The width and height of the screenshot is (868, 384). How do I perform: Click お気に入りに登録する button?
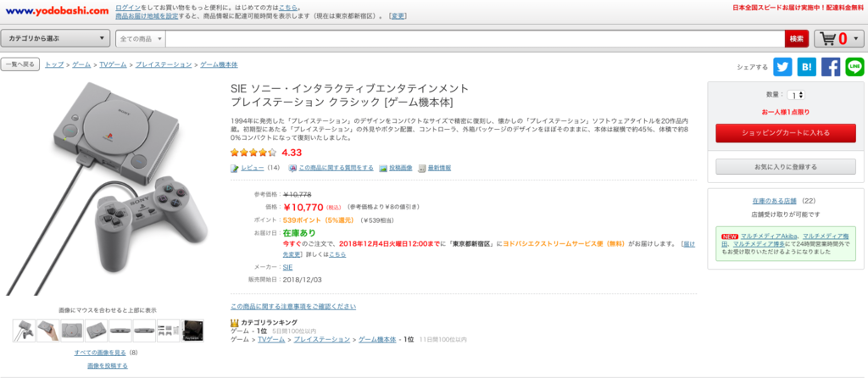[x=786, y=166]
